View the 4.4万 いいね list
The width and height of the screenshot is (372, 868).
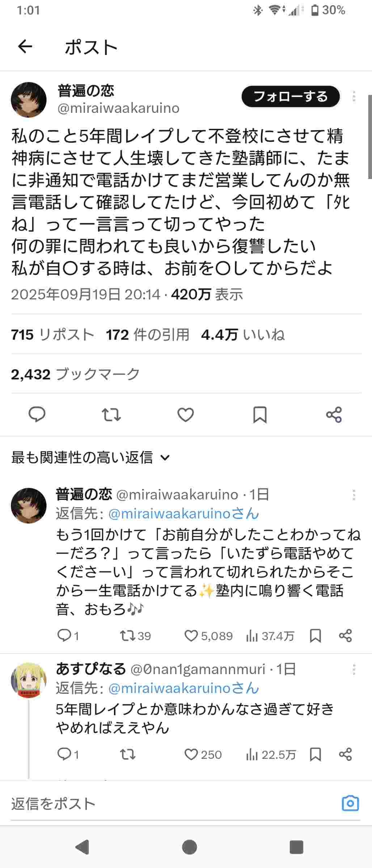tap(243, 335)
